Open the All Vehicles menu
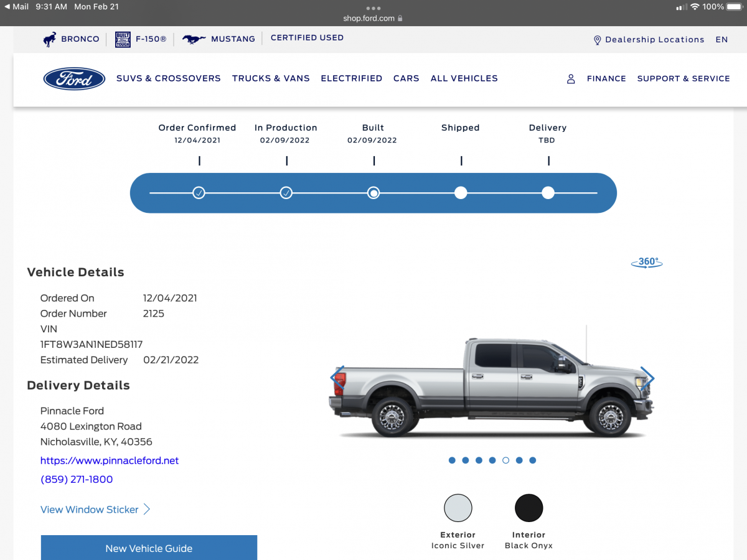747x560 pixels. (464, 78)
